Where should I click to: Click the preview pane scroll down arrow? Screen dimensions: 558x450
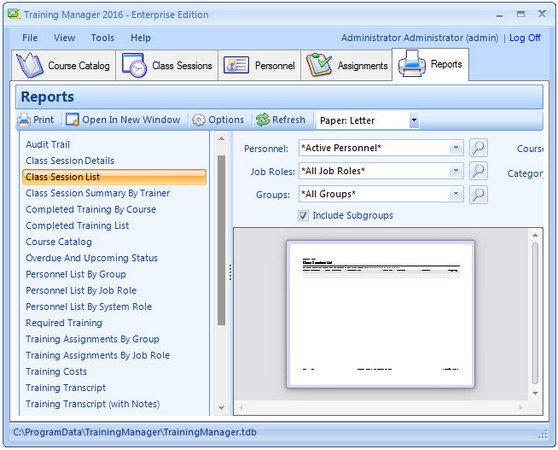tap(535, 393)
